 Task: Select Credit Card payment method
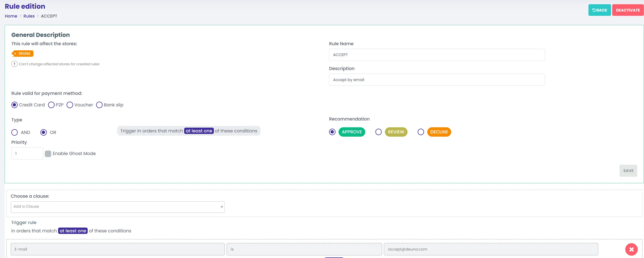point(14,105)
